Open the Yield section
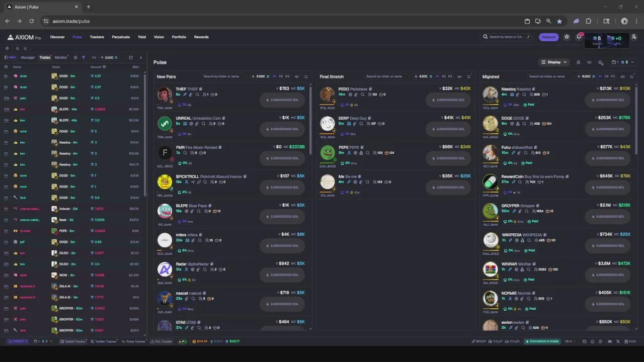 pyautogui.click(x=142, y=37)
